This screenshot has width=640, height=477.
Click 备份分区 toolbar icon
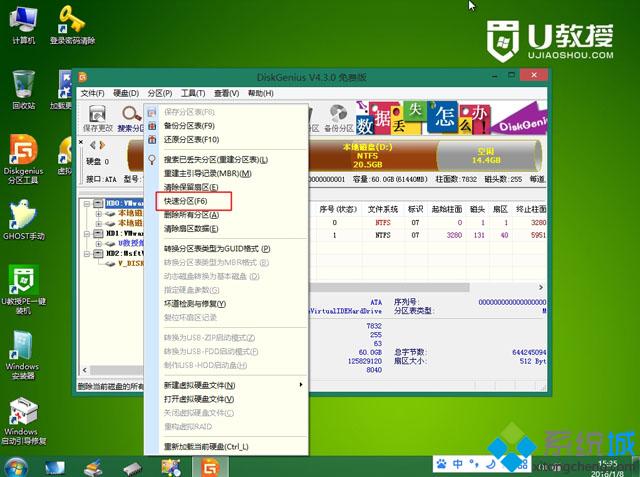pyautogui.click(x=339, y=118)
